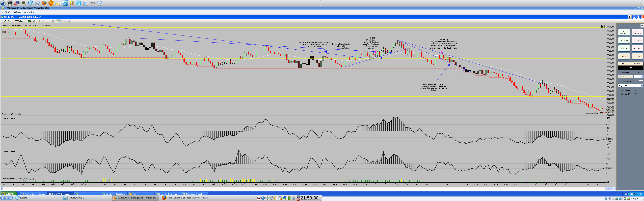Click the zoom in magnifier icon
The width and height of the screenshot is (644, 201).
[x=39, y=21]
